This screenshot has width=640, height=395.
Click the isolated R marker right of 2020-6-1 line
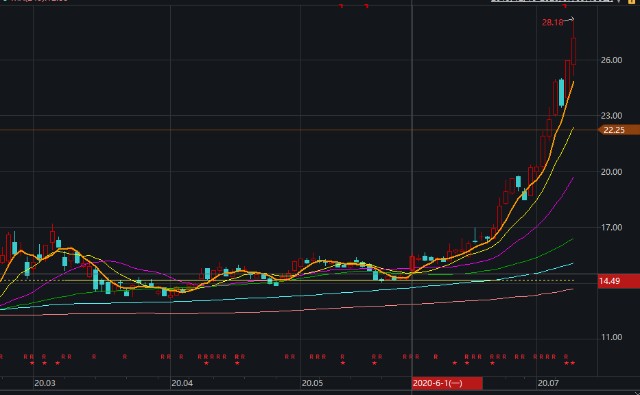coord(436,357)
